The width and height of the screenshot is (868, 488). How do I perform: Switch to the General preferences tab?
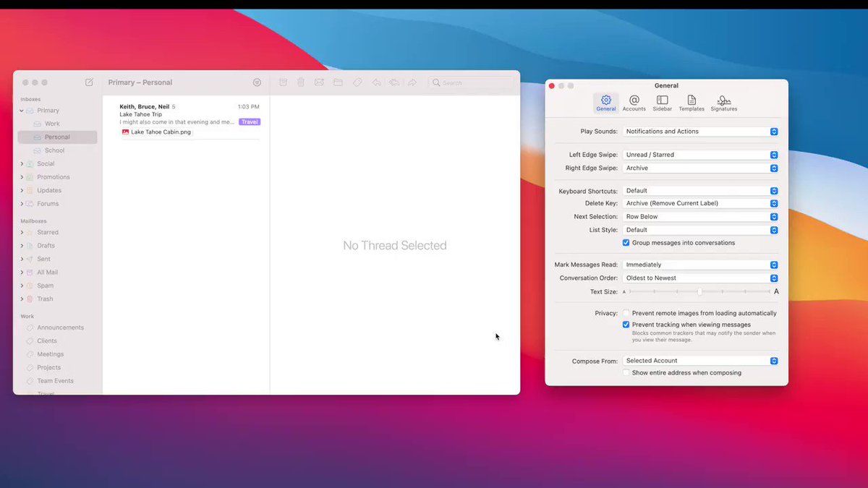point(606,103)
